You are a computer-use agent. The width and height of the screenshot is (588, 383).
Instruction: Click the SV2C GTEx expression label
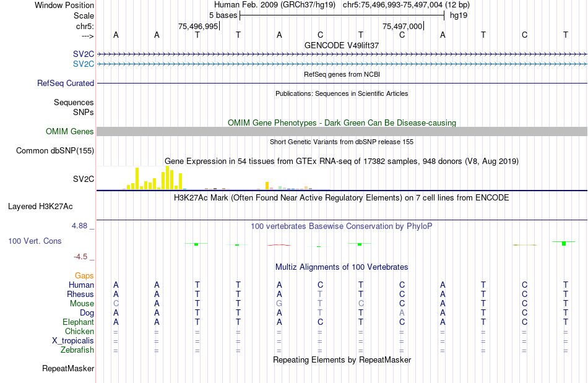pyautogui.click(x=84, y=179)
